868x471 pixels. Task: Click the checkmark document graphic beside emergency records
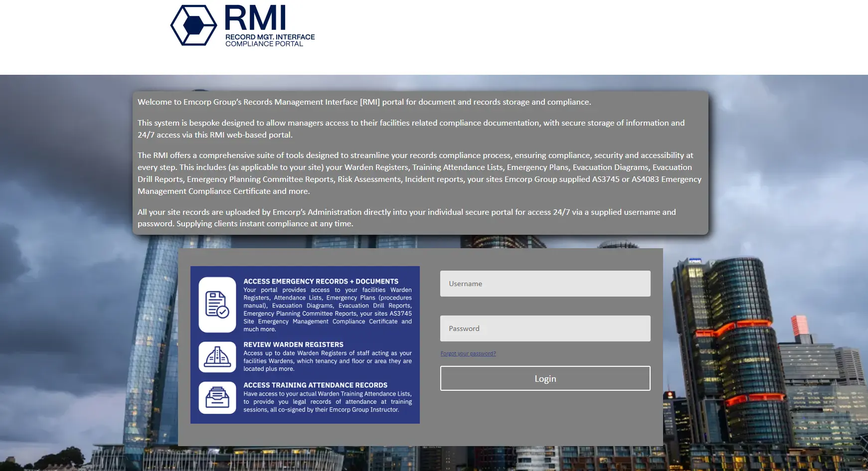(x=217, y=305)
